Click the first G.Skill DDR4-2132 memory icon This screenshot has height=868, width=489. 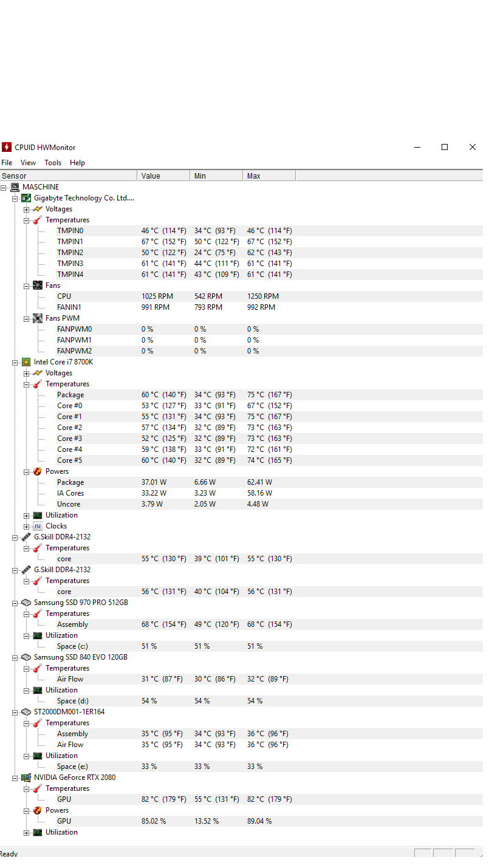[26, 537]
